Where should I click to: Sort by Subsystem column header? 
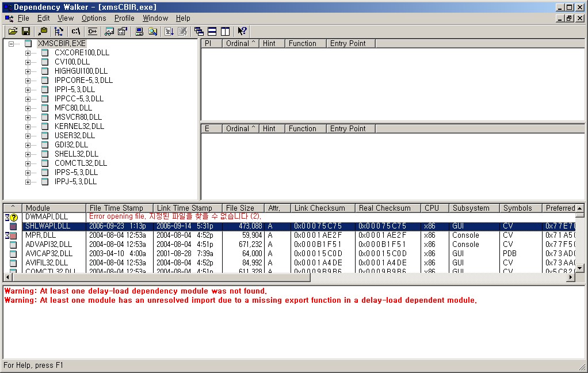[475, 208]
